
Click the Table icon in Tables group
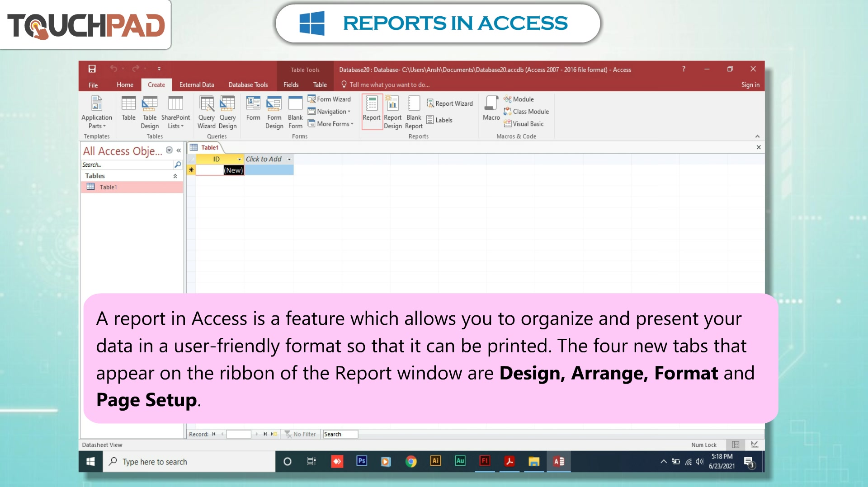(128, 108)
